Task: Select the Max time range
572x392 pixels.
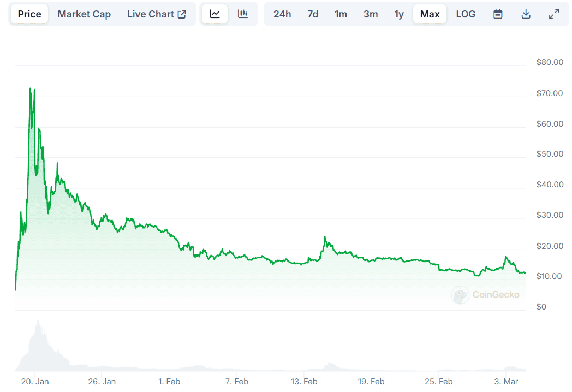Action: [430, 14]
